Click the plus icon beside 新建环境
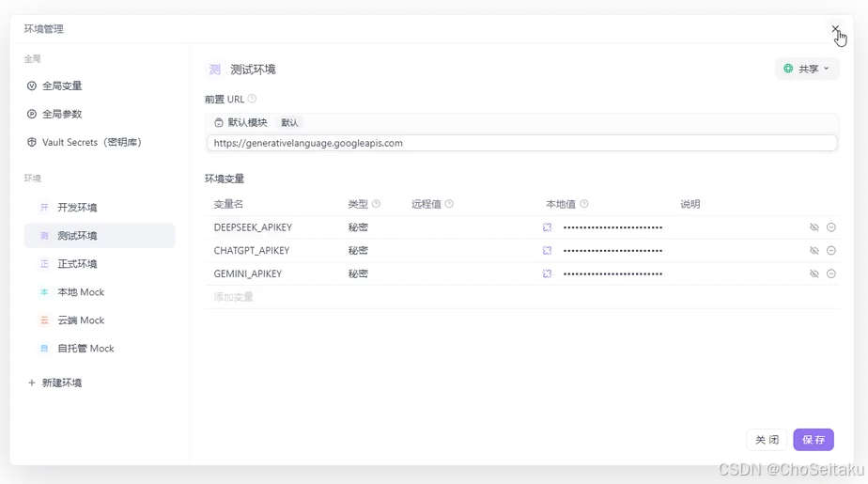This screenshot has height=484, width=868. pos(32,383)
